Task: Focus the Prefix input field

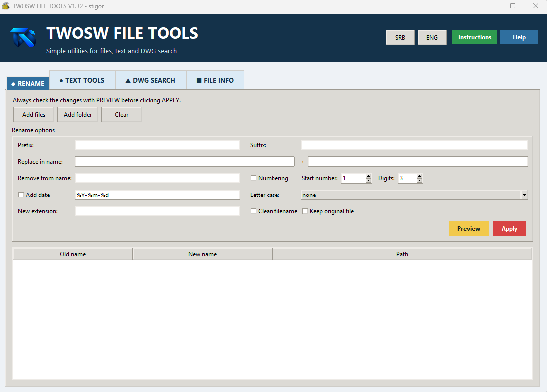Action: click(x=157, y=145)
